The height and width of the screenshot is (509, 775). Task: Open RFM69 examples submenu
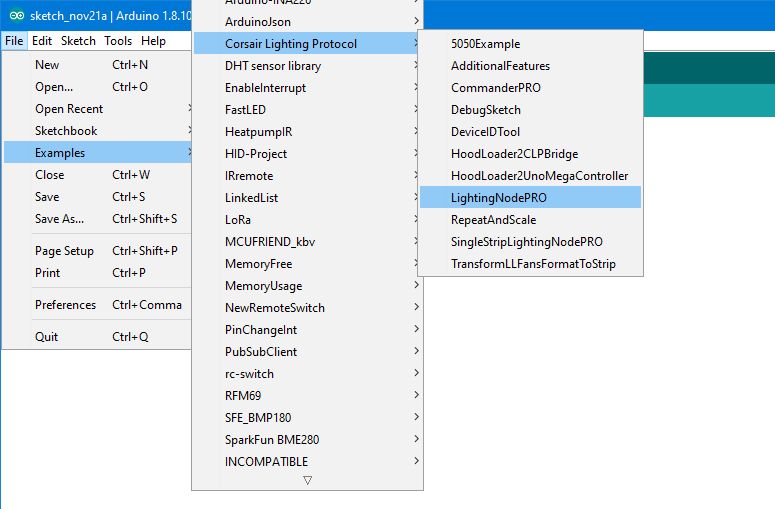(x=307, y=396)
